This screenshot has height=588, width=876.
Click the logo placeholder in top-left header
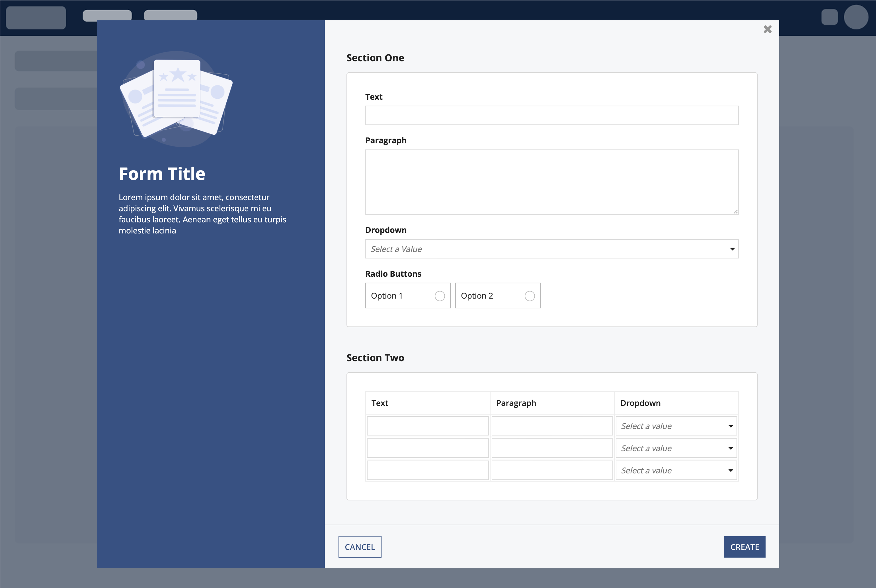click(x=36, y=17)
